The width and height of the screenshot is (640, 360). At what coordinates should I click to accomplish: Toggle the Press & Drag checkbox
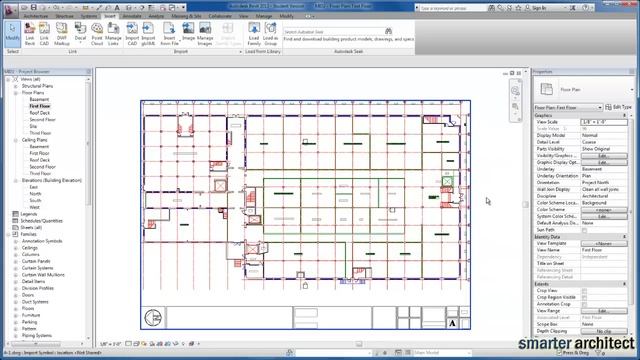tap(560, 353)
